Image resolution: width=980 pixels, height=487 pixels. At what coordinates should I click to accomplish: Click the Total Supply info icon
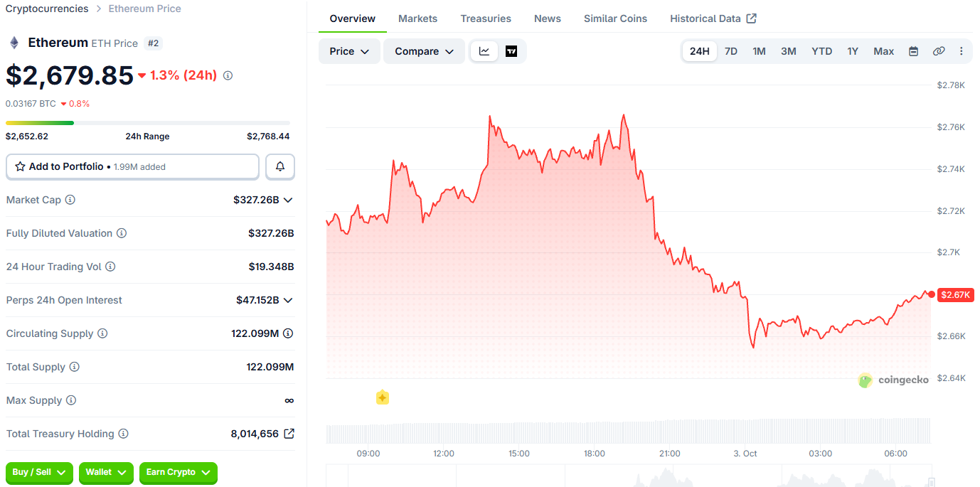coord(74,367)
